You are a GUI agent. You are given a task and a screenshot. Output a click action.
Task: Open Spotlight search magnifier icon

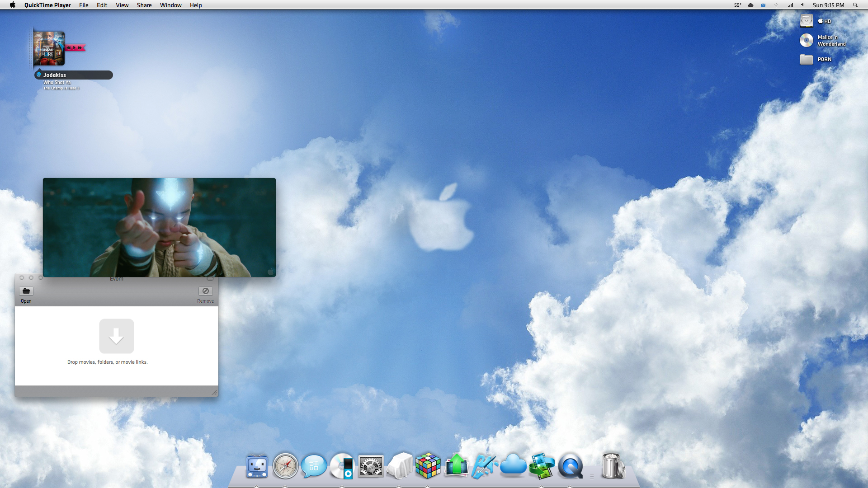[855, 5]
